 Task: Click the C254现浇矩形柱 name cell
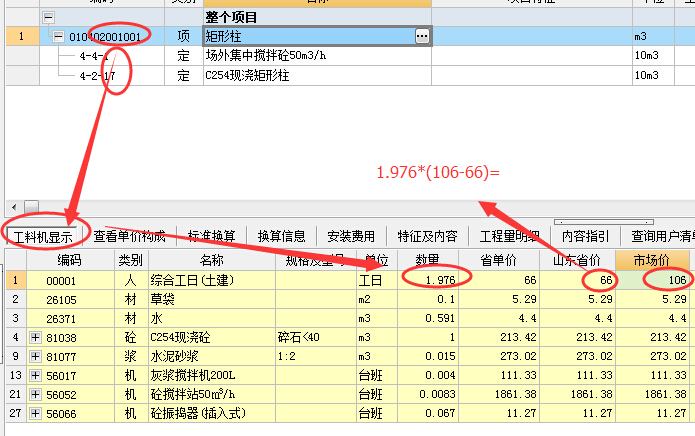[317, 75]
